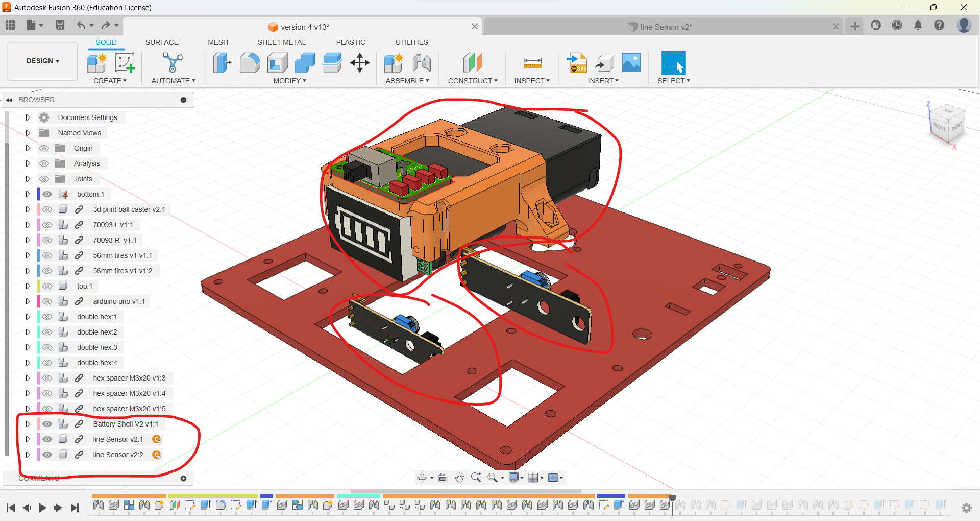The height and width of the screenshot is (521, 980).
Task: Show the arduino uno v1:1 component
Action: point(47,301)
